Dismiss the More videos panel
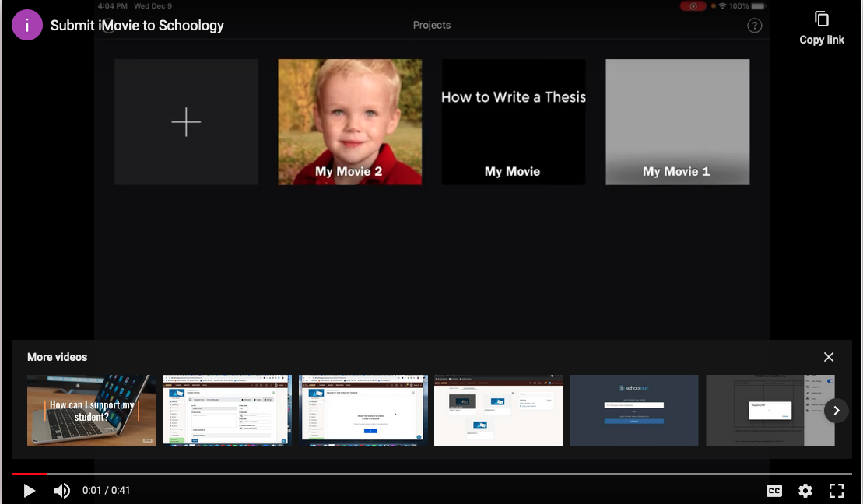Viewport: 863px width, 504px height. pyautogui.click(x=829, y=356)
